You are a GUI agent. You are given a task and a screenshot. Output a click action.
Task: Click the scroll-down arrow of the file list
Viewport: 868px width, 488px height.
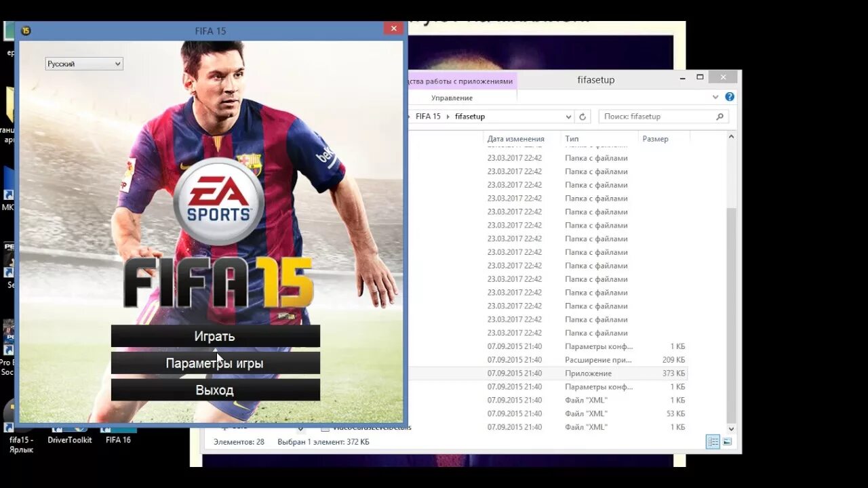731,428
